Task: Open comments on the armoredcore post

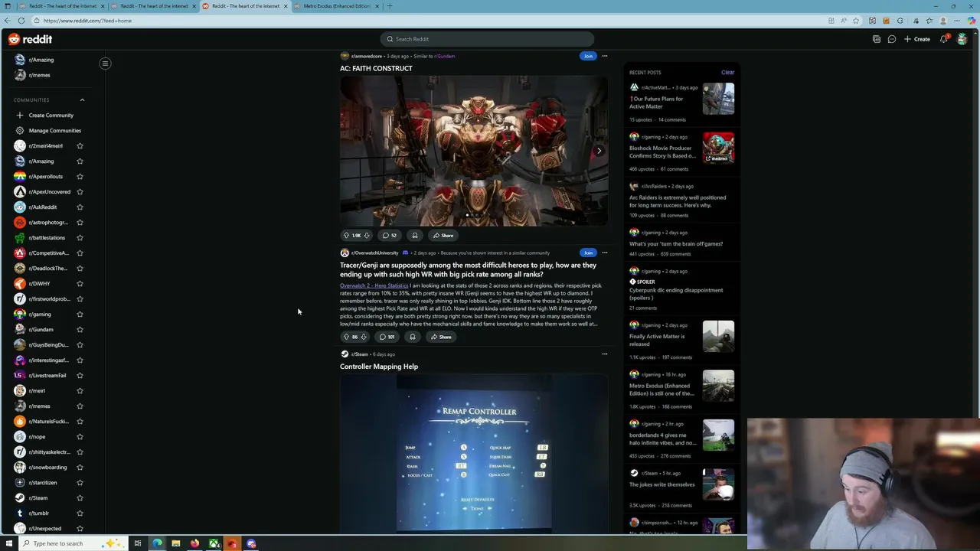Action: point(390,236)
